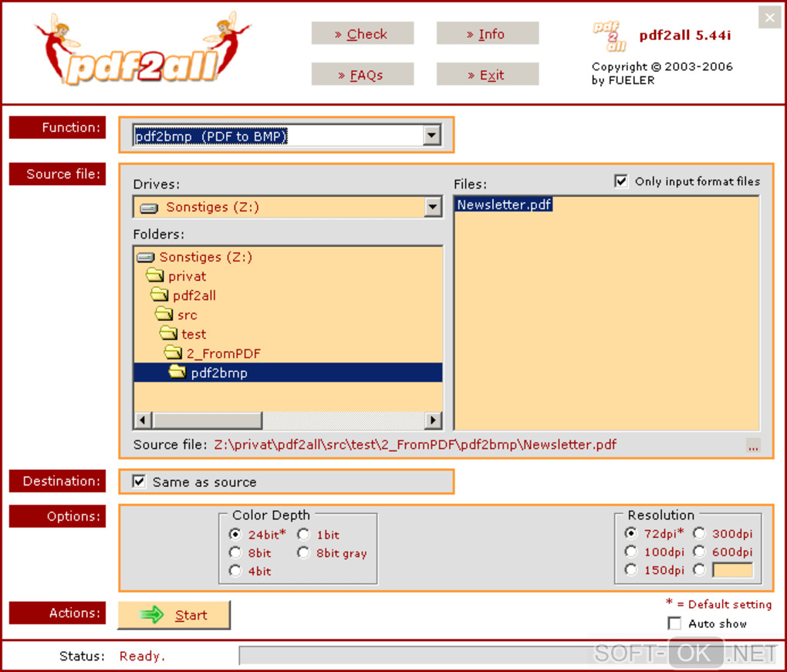The height and width of the screenshot is (672, 787).
Task: Click the pdf2bmp open folder icon
Action: (177, 371)
